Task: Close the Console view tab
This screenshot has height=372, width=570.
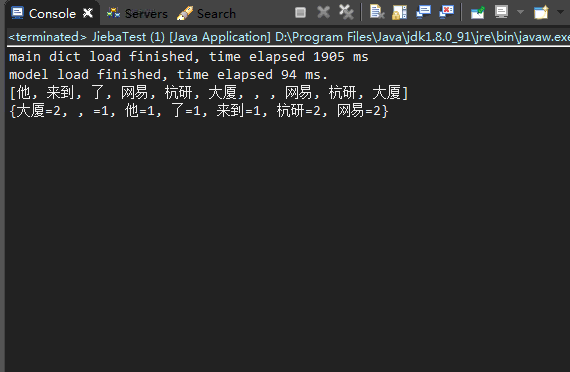Action: coord(88,13)
